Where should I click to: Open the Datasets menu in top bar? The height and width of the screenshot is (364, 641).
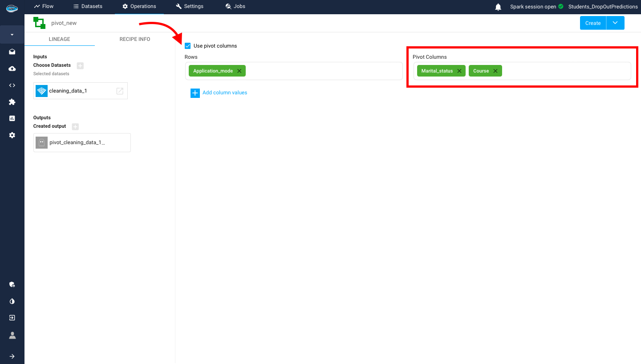88,6
